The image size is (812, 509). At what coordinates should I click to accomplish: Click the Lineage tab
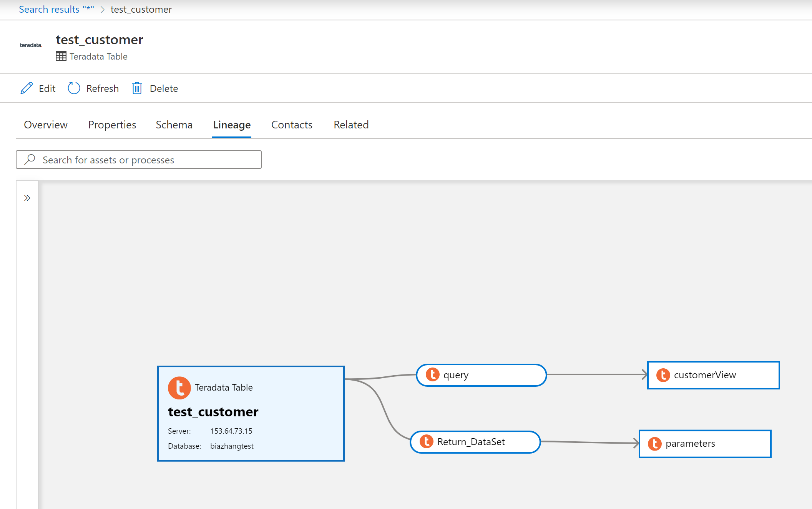tap(231, 124)
